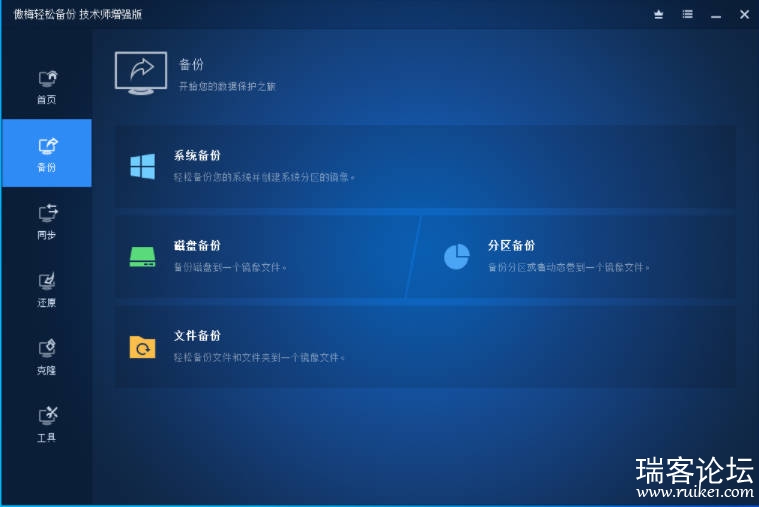The width and height of the screenshot is (759, 507).
Task: Close the 傲梅轻松备份 window
Action: 744,15
